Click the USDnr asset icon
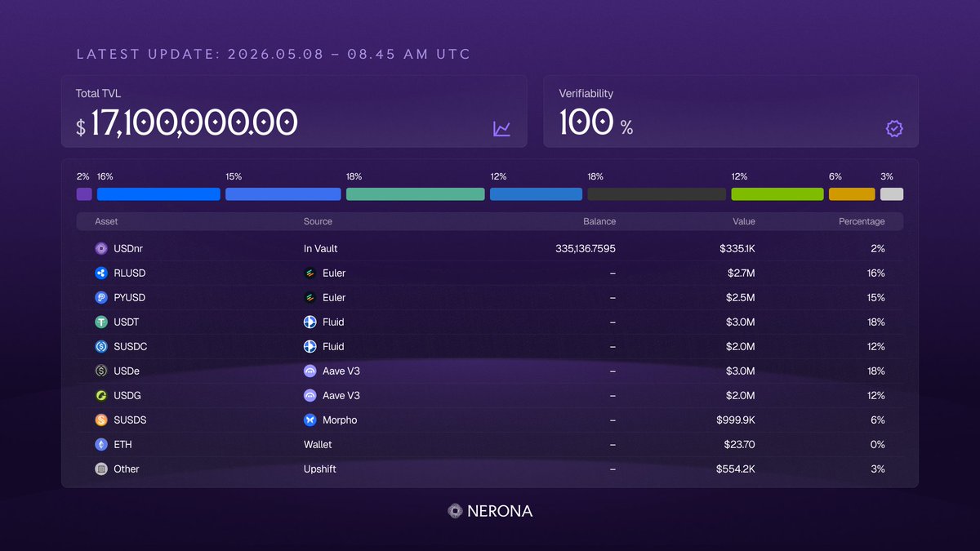 (101, 248)
